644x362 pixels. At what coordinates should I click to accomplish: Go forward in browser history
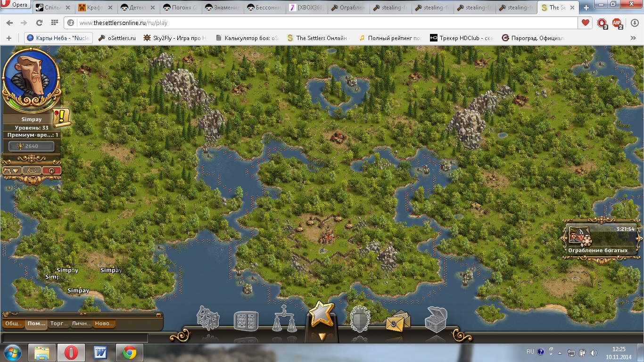24,23
